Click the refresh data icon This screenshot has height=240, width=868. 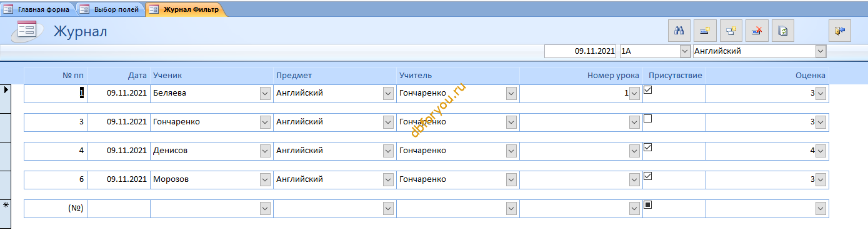point(782,30)
